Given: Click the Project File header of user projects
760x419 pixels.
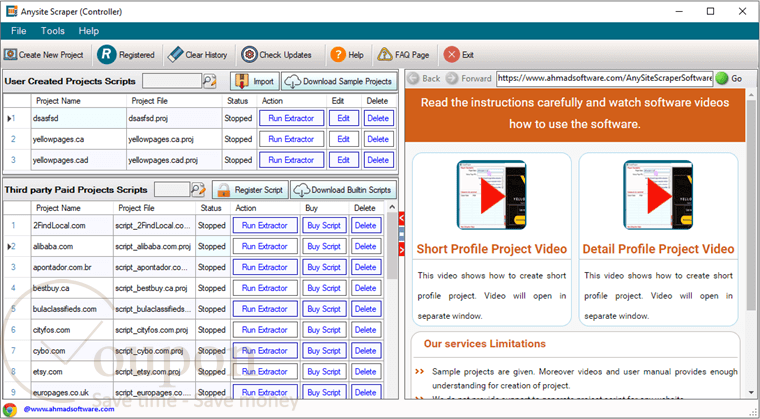Looking at the screenshot, I should [x=150, y=101].
